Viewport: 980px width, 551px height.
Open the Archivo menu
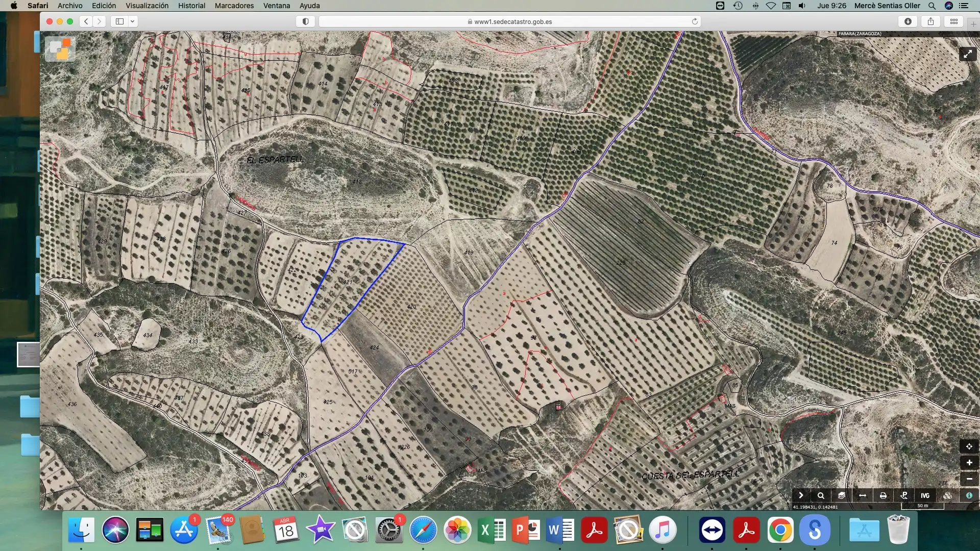(70, 6)
